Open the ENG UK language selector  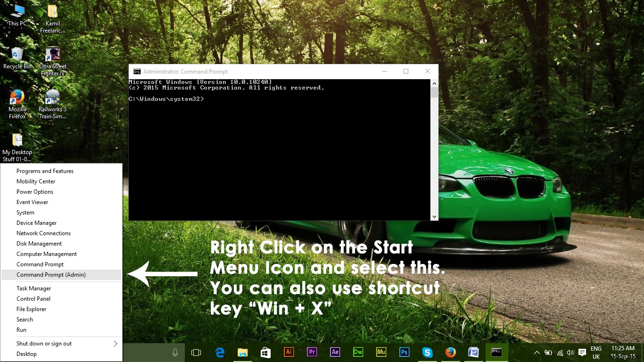coord(596,352)
